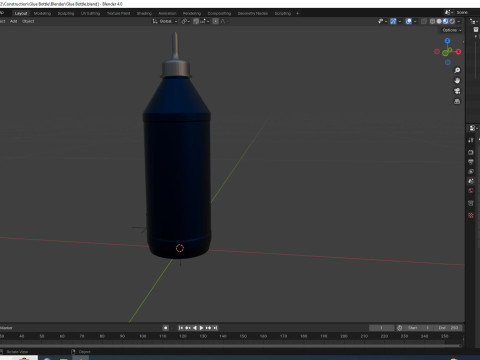
Task: Toggle auto keying record button
Action: click(x=165, y=328)
